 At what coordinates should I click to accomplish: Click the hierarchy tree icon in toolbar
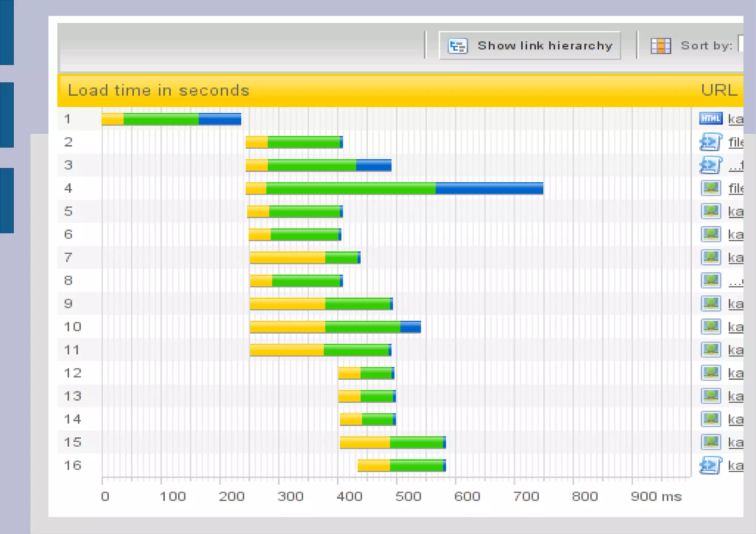click(x=458, y=46)
